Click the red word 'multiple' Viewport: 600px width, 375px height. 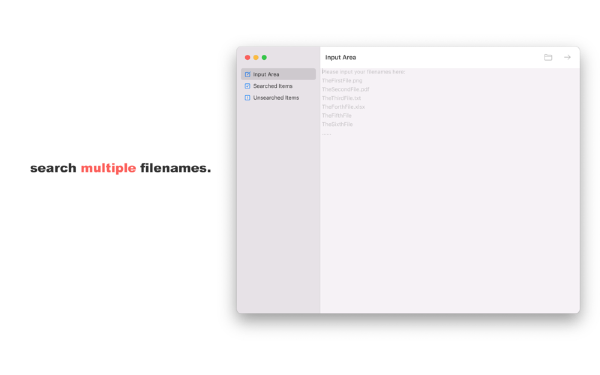tap(108, 168)
